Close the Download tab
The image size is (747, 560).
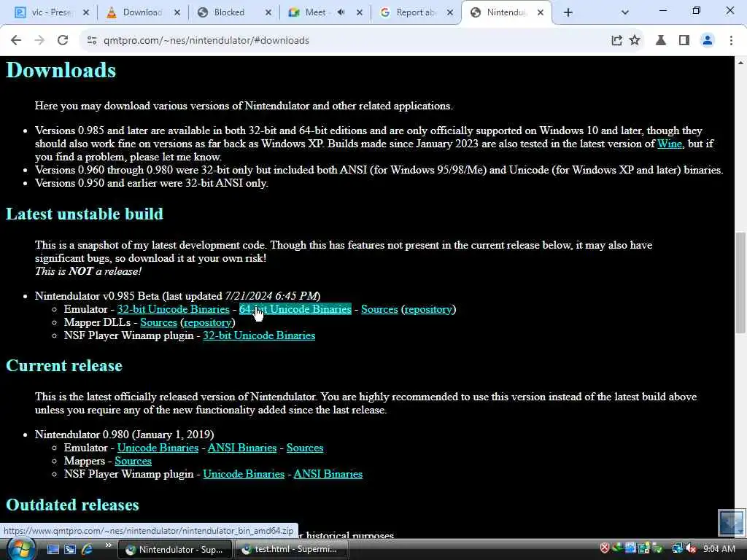coord(177,12)
